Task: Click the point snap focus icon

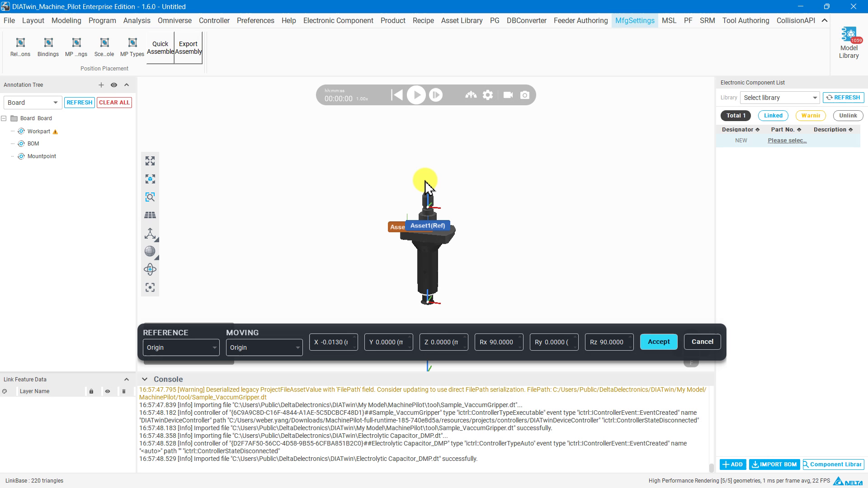Action: click(x=150, y=287)
